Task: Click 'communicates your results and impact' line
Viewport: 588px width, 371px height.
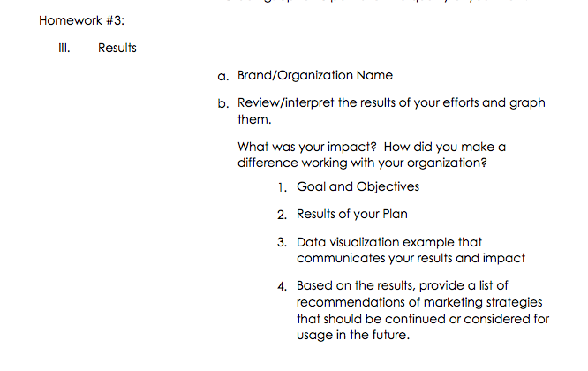Action: point(411,259)
